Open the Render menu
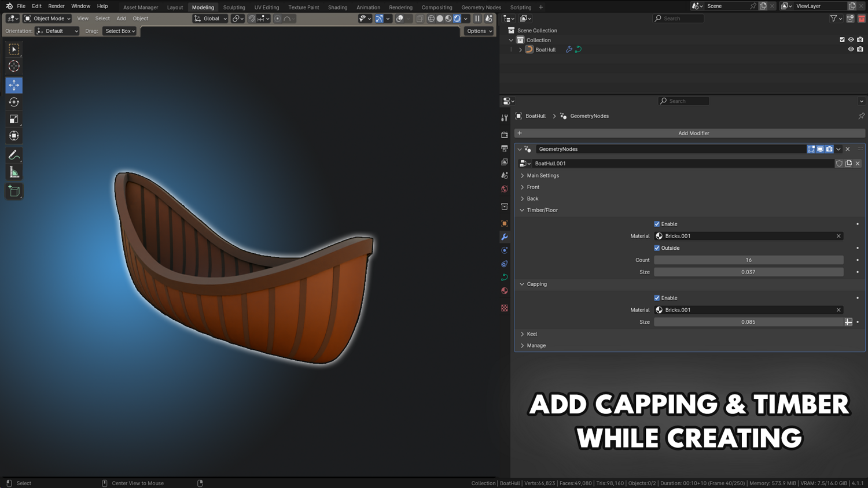Screen dimensions: 868x488 click(x=56, y=6)
